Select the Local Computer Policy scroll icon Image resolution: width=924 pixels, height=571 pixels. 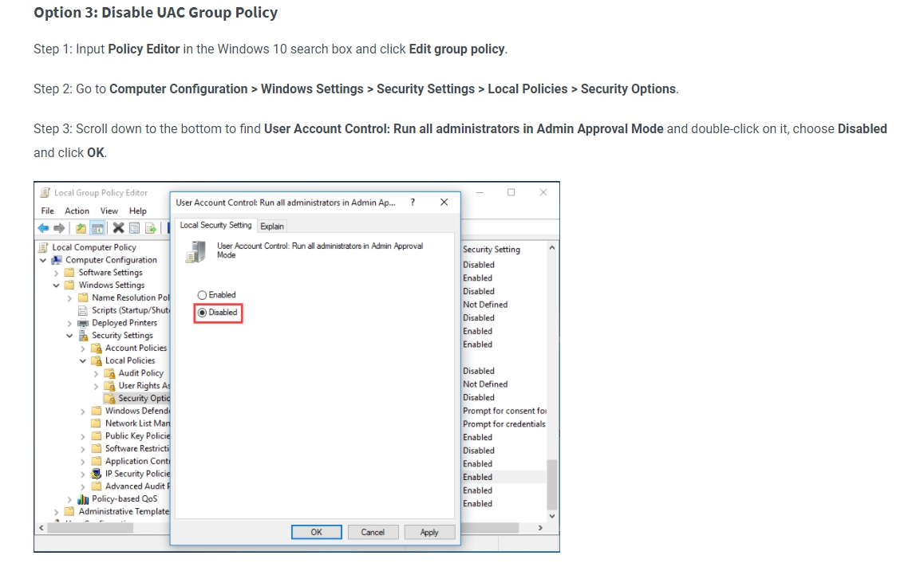pos(43,247)
